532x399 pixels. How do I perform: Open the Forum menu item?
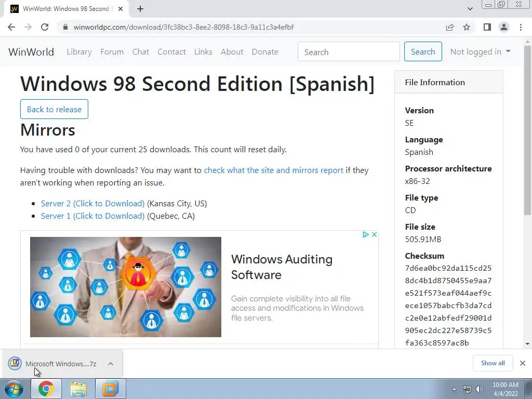pyautogui.click(x=112, y=52)
